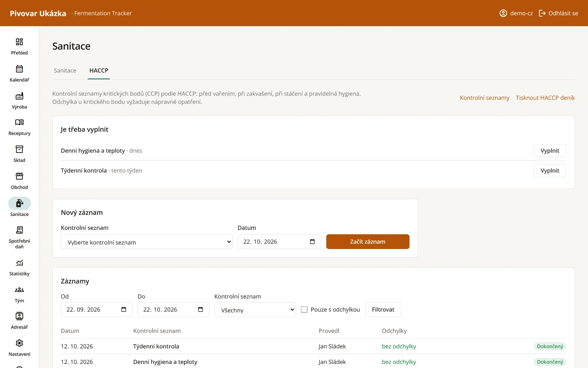Click the Začít záznam button
The height and width of the screenshot is (368, 588).
368,242
